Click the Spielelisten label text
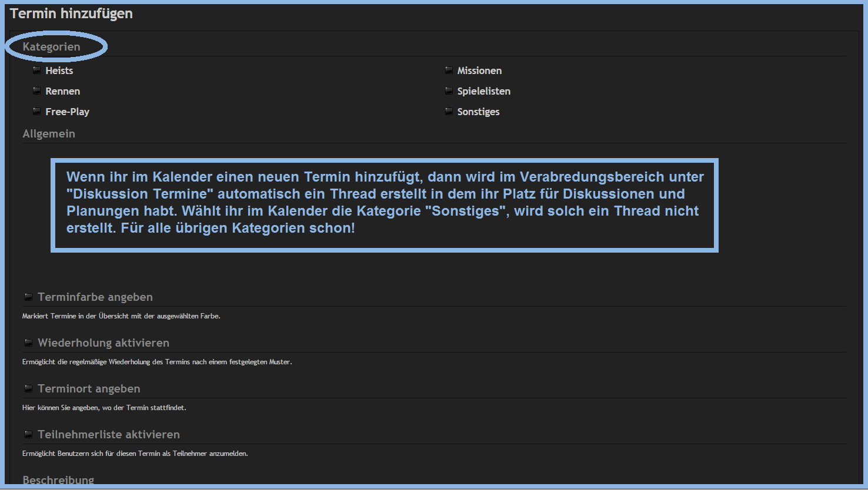This screenshot has height=490, width=868. [x=484, y=91]
